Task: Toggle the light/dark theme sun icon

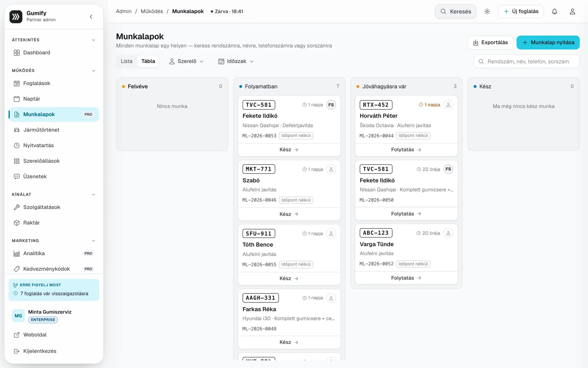Action: pos(487,11)
